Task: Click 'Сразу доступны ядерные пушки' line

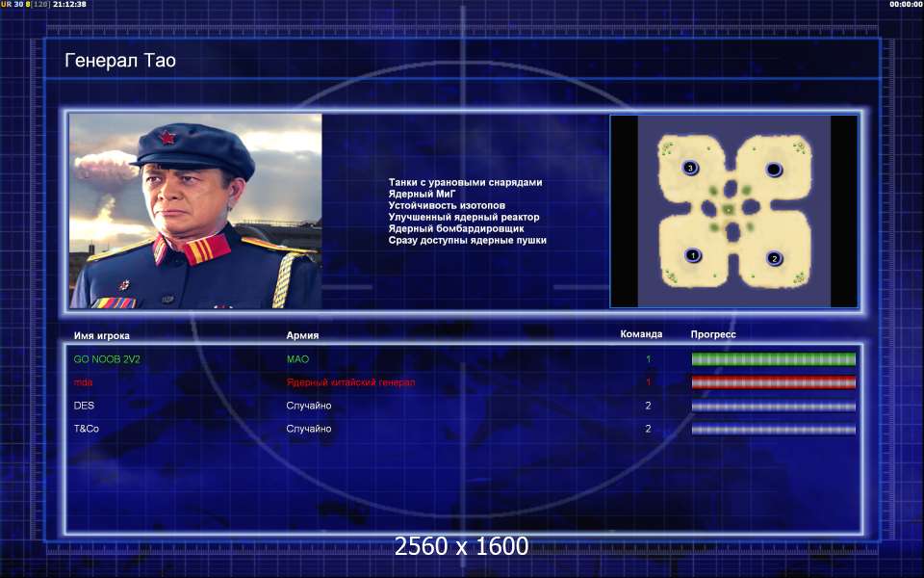Action: [x=468, y=240]
